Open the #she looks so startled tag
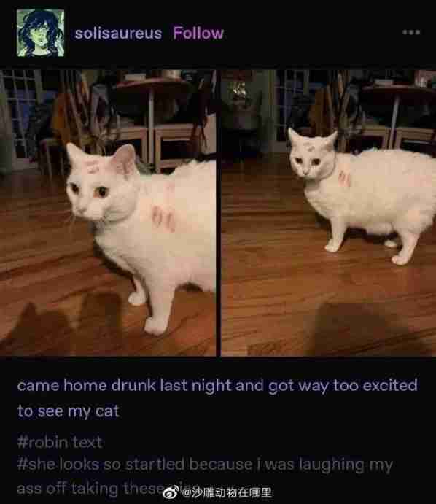The width and height of the screenshot is (436, 504). (205, 465)
